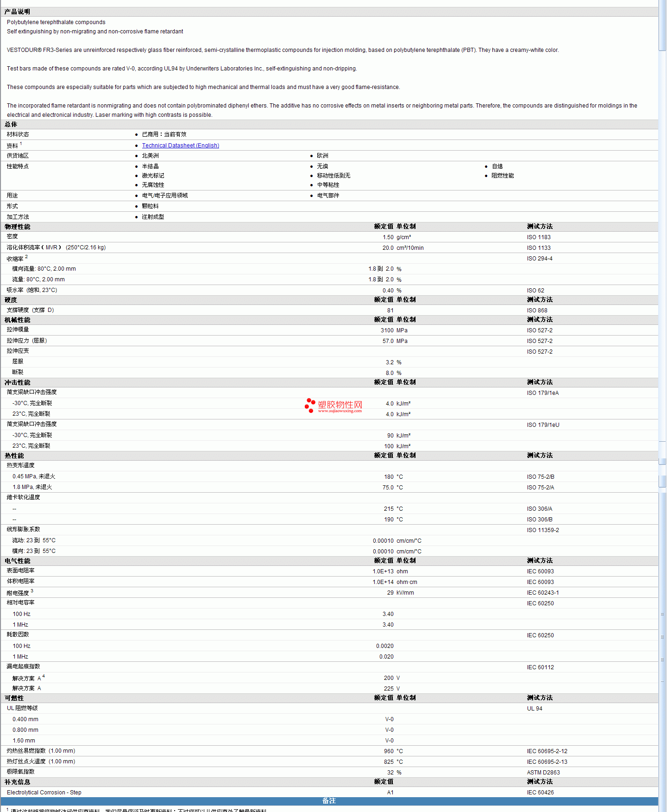Click the 阻燃性能 feature item
Viewport: 667px width, 812px height.
(503, 176)
